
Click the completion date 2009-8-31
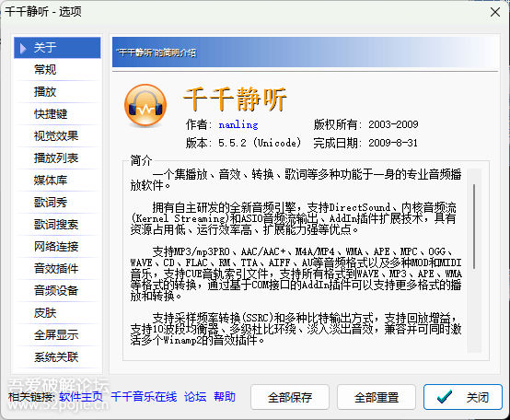click(x=393, y=143)
